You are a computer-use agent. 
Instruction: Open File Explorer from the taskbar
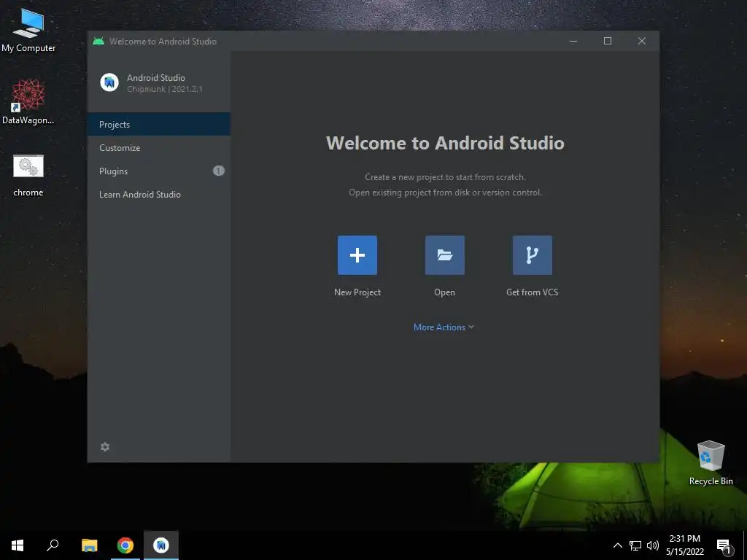[x=89, y=545]
